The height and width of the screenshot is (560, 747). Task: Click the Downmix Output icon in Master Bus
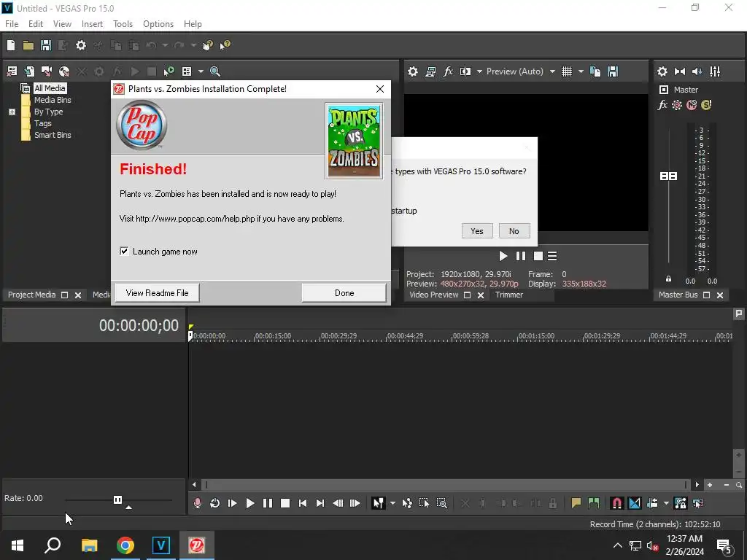click(680, 71)
